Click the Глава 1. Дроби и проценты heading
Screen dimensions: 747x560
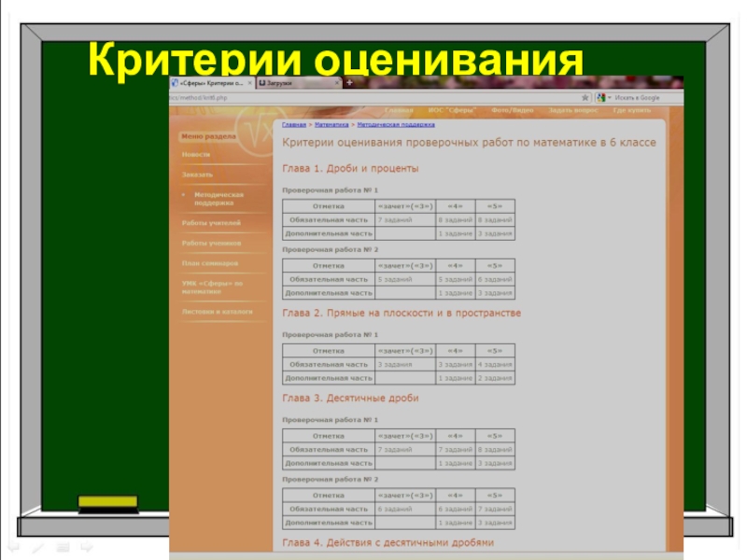(350, 169)
